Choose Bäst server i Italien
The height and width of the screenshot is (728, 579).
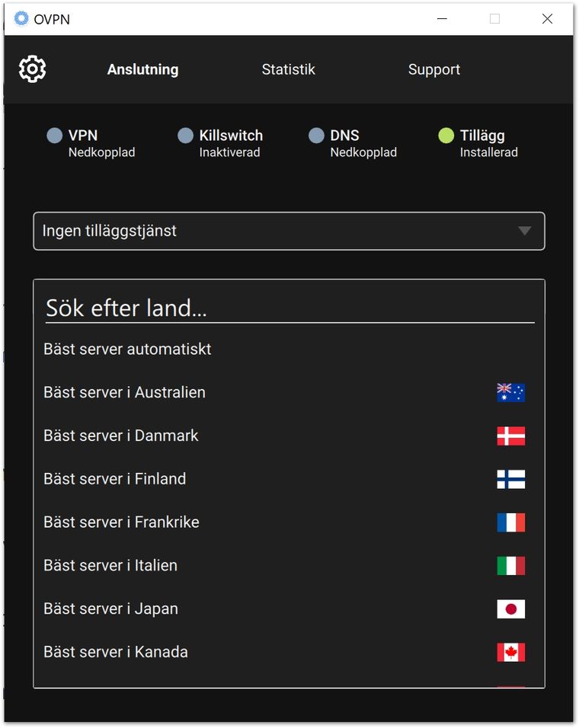(x=289, y=565)
